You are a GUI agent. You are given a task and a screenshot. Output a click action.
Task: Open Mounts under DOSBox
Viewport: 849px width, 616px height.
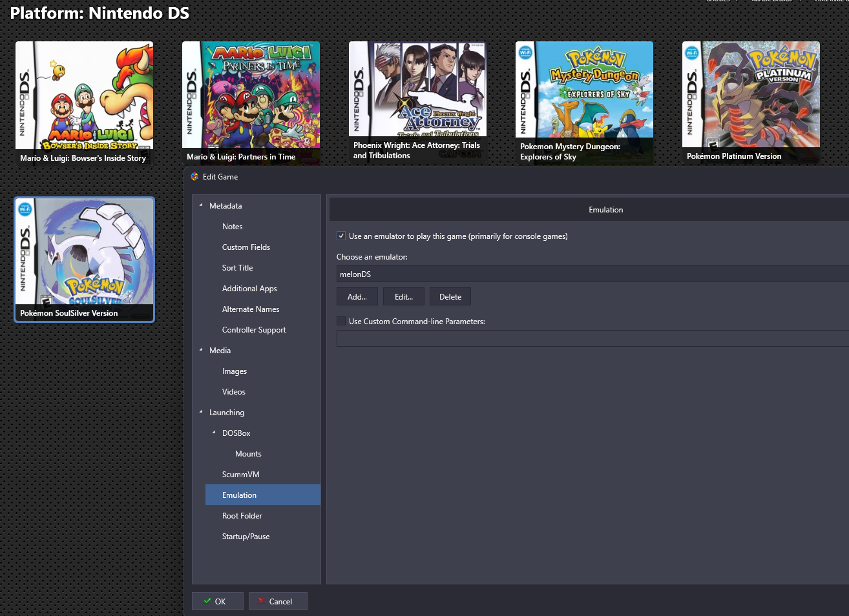pyautogui.click(x=248, y=454)
